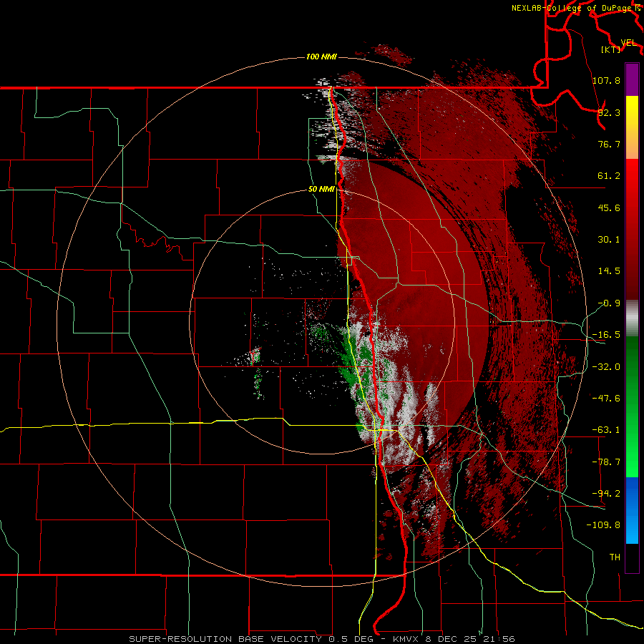This screenshot has height=644, width=644.
Task: Click the 107.8 velocity legend value
Action: 606,80
